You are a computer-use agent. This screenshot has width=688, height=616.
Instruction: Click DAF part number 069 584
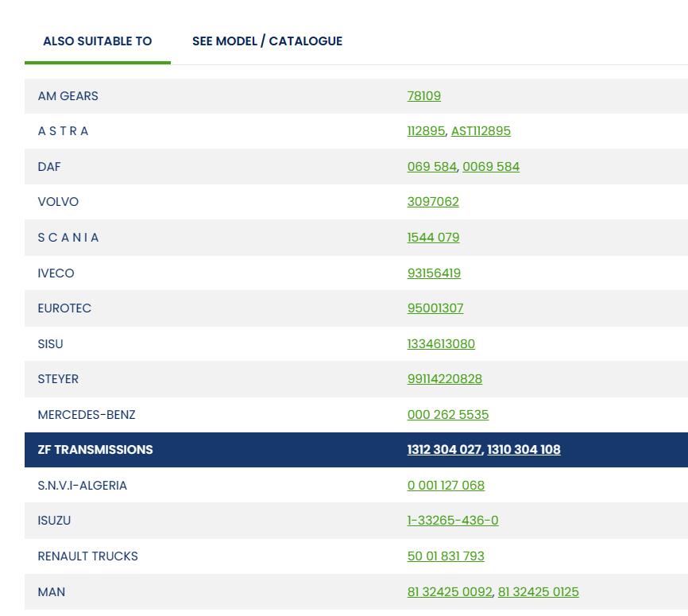coord(431,167)
